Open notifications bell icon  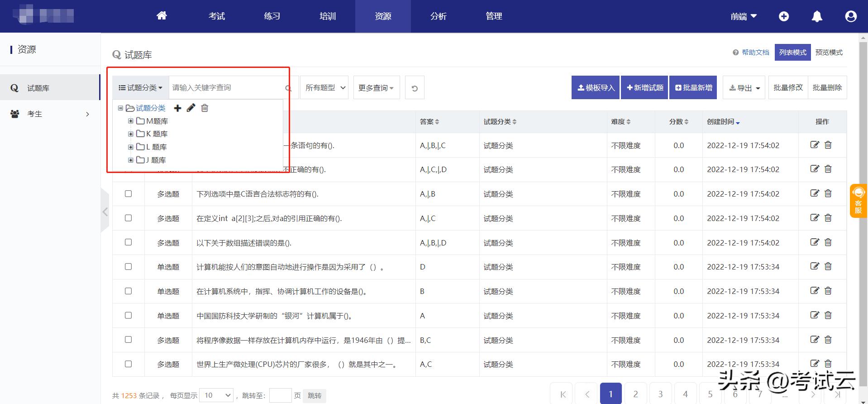pyautogui.click(x=817, y=16)
